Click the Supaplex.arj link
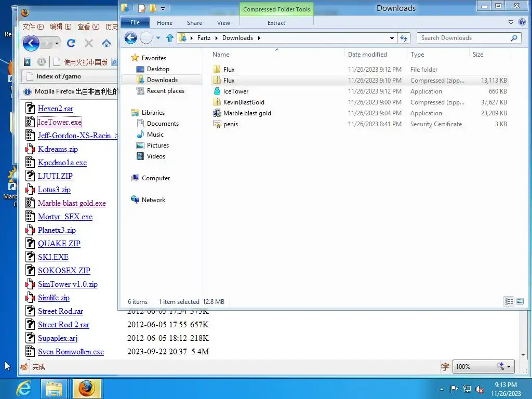Image resolution: width=532 pixels, height=399 pixels. point(58,338)
